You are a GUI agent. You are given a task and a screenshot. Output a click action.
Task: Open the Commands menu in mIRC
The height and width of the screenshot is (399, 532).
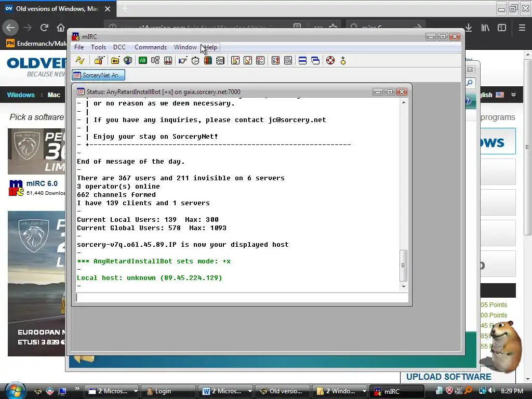(x=151, y=47)
